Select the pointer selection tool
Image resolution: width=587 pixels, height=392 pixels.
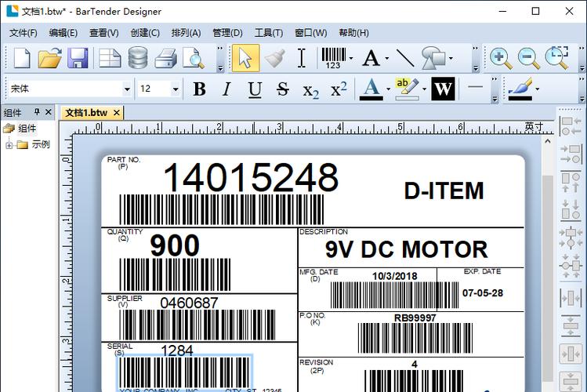point(245,58)
